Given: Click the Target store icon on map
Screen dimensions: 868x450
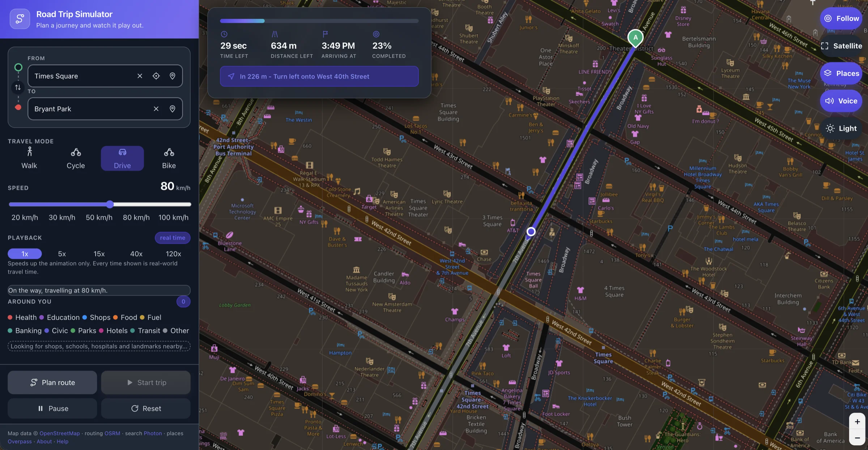Looking at the screenshot, I should pos(369,199).
